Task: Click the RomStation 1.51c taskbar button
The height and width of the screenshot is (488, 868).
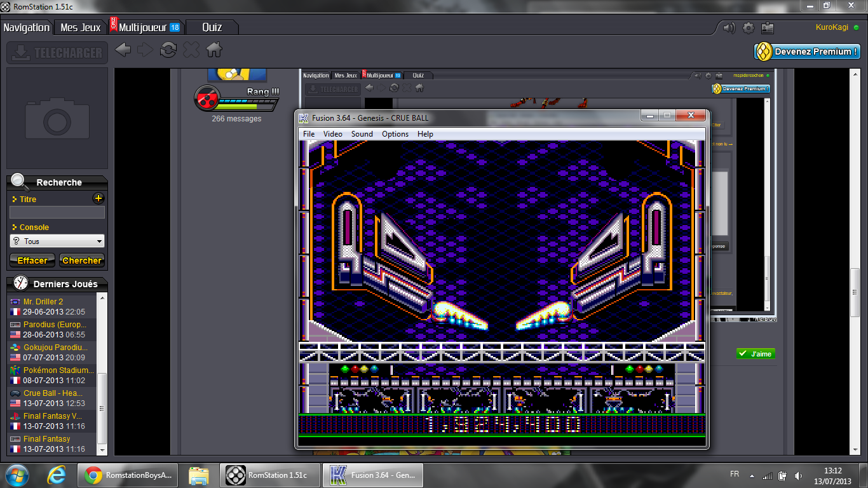Action: [269, 475]
